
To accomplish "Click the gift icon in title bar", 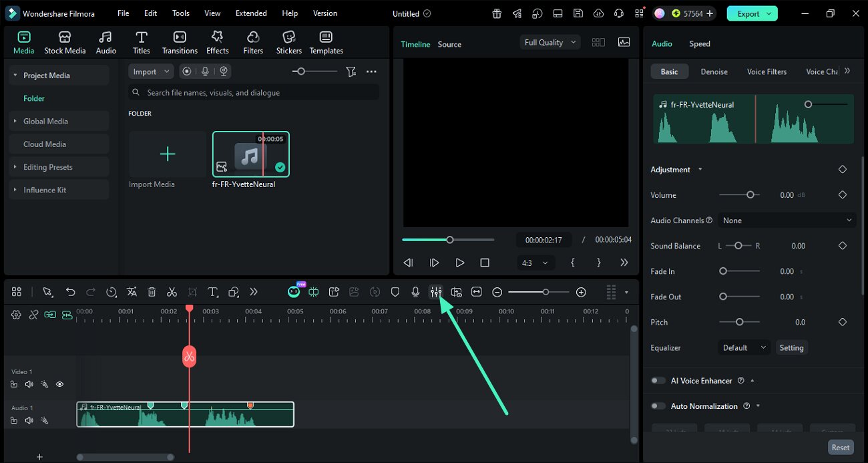I will pos(497,13).
